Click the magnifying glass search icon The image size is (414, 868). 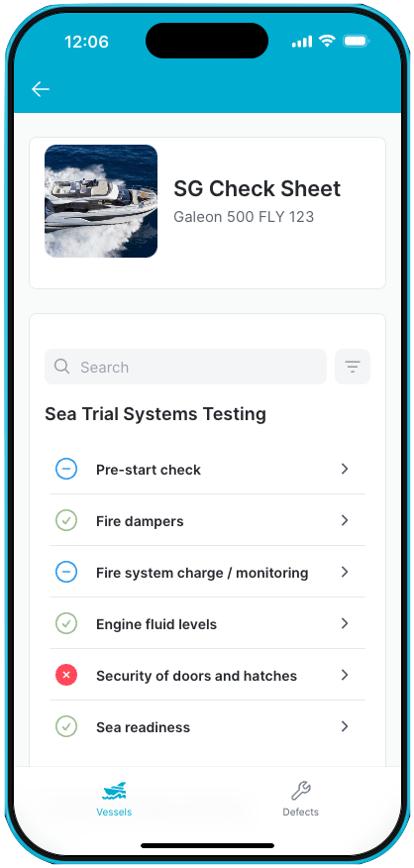[x=62, y=367]
